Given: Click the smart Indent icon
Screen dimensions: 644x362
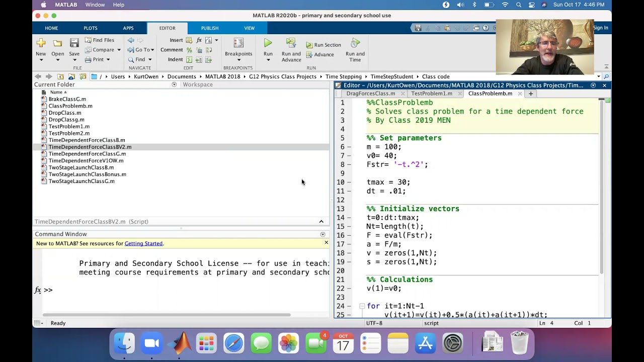Looking at the screenshot, I should coord(189,59).
